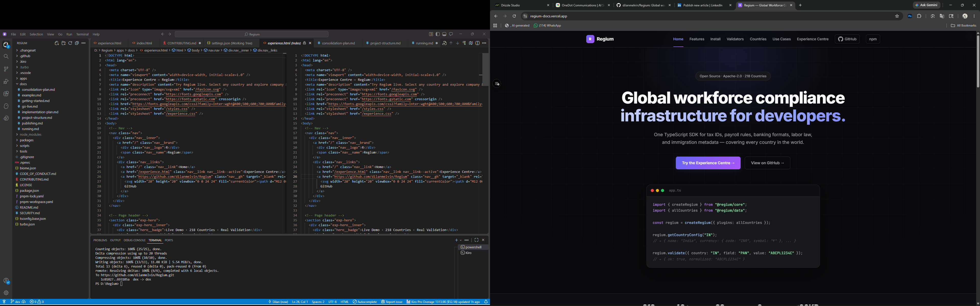The height and width of the screenshot is (306, 980).
Task: Expand the apps folder
Action: [23, 79]
